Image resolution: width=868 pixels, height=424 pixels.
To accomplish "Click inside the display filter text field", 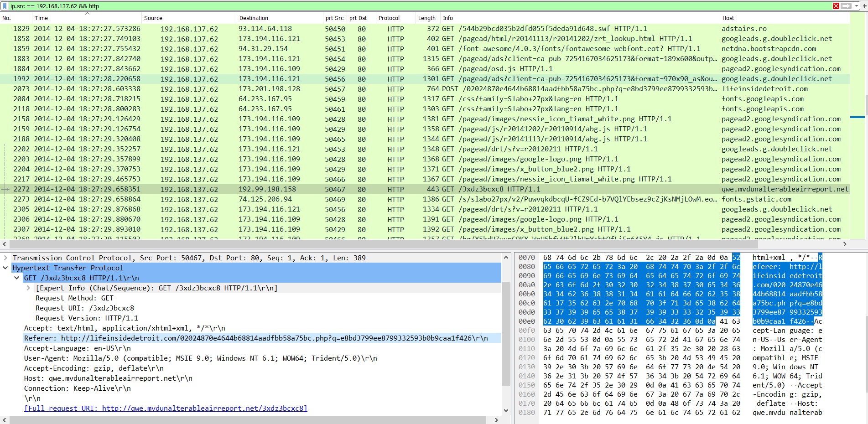I will click(x=420, y=6).
